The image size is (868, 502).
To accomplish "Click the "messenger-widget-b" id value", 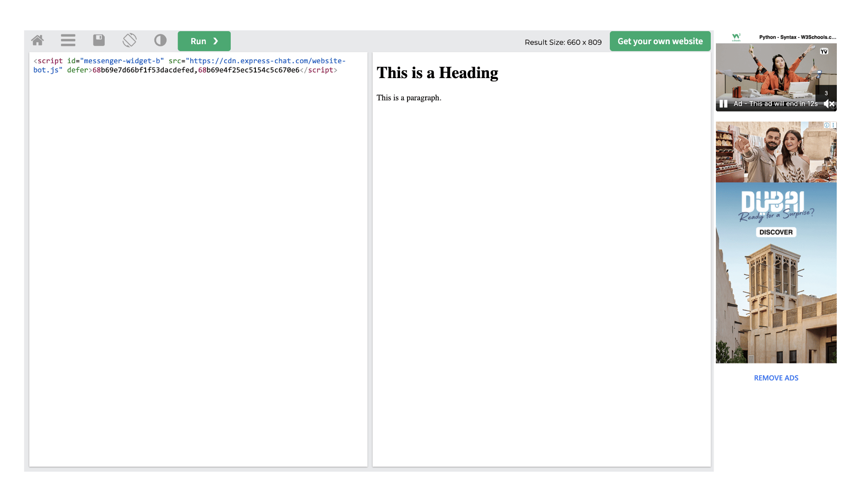I will pyautogui.click(x=122, y=61).
